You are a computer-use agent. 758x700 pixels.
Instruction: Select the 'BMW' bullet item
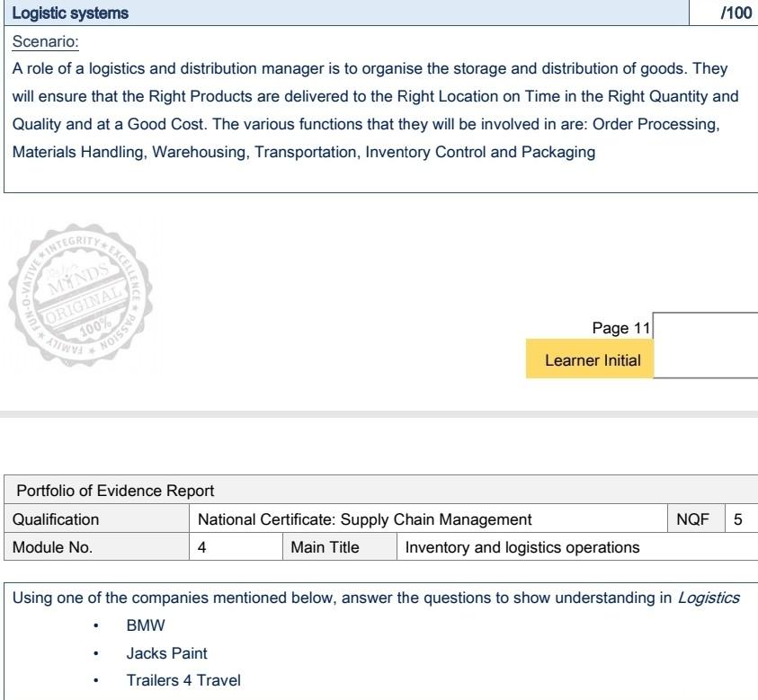[x=146, y=625]
